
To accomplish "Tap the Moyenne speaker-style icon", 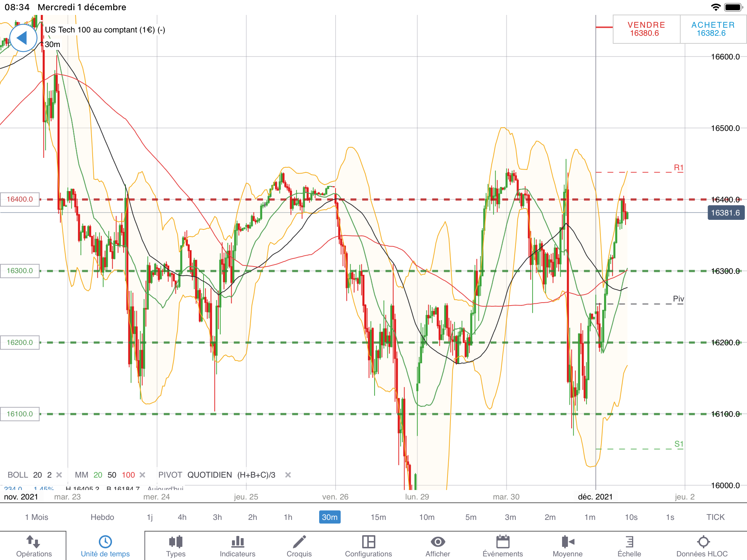I will click(568, 542).
